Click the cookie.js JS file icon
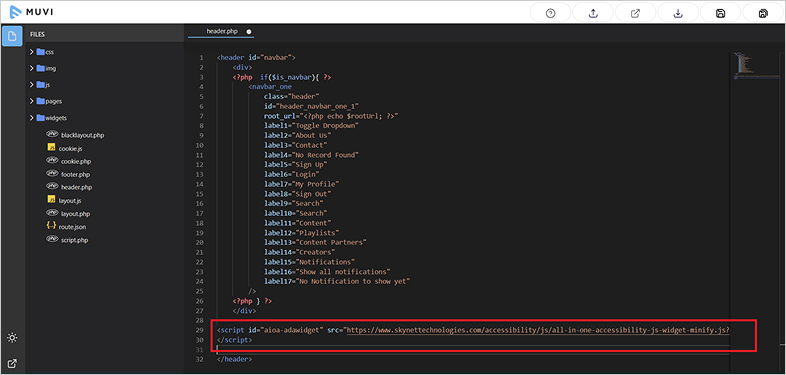Viewport: 786px width, 375px height. pyautogui.click(x=51, y=147)
